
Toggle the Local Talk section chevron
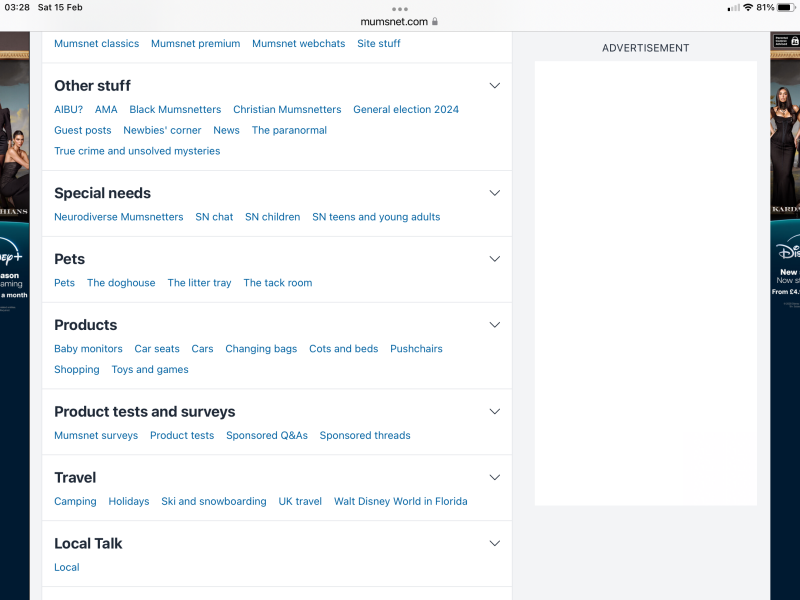[x=494, y=544]
